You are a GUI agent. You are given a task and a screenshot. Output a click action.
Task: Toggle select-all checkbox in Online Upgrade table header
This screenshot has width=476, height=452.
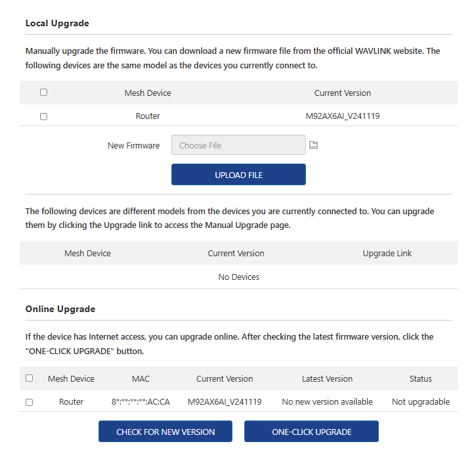tap(29, 378)
